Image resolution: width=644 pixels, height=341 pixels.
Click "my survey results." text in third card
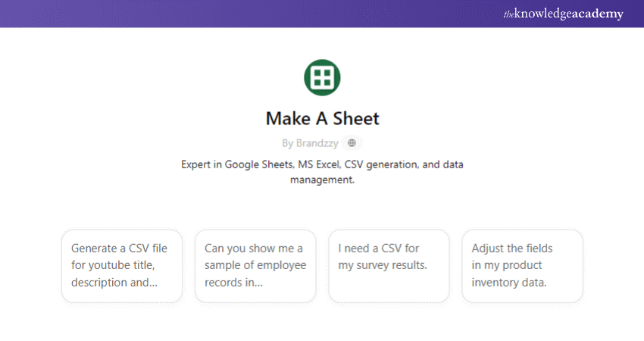[383, 265]
